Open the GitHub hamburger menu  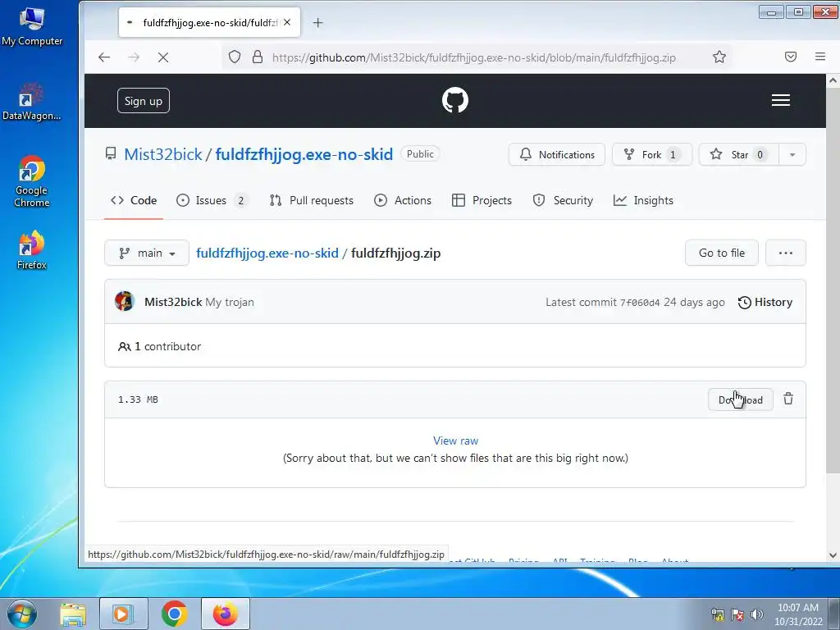tap(781, 100)
